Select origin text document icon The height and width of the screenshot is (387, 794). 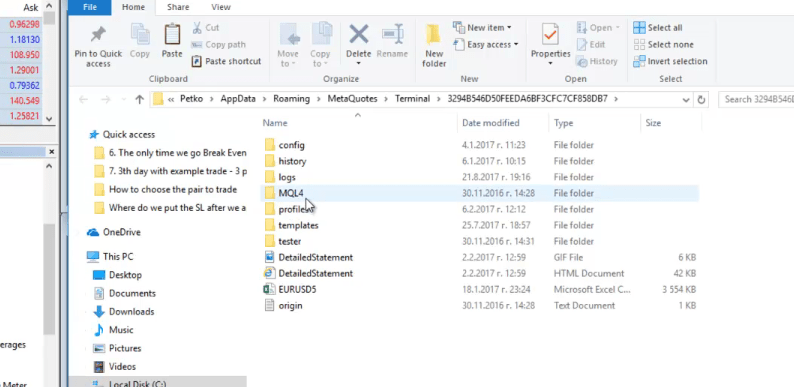coord(269,306)
